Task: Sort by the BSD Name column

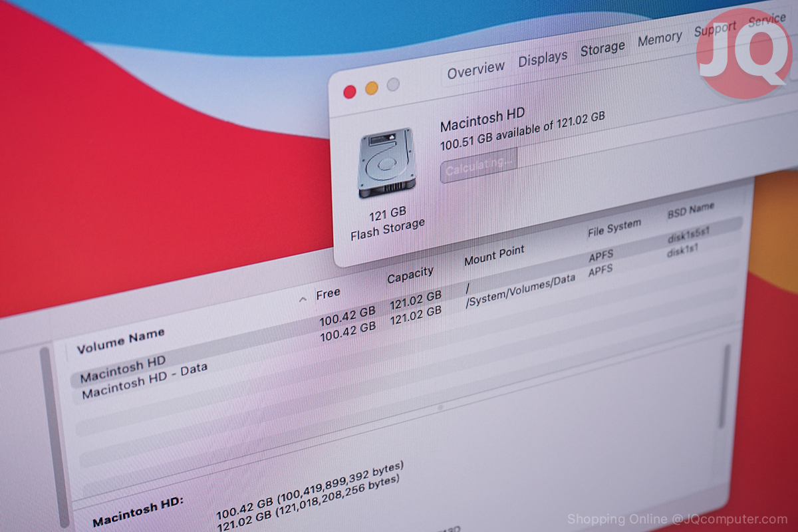Action: tap(690, 211)
